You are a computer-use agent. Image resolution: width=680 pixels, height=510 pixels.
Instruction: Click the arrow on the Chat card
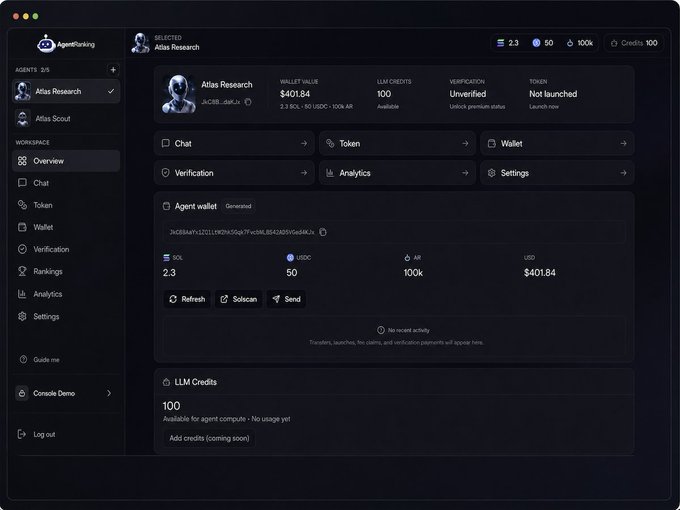pyautogui.click(x=304, y=144)
